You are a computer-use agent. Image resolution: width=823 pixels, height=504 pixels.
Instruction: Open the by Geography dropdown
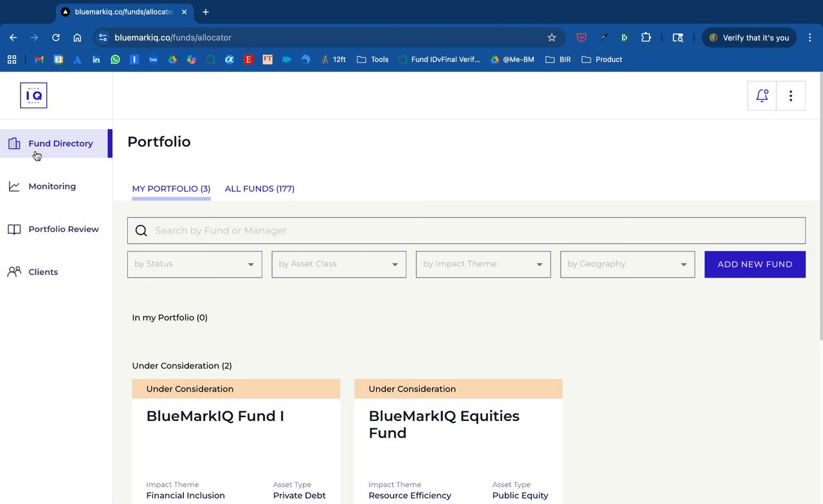628,264
